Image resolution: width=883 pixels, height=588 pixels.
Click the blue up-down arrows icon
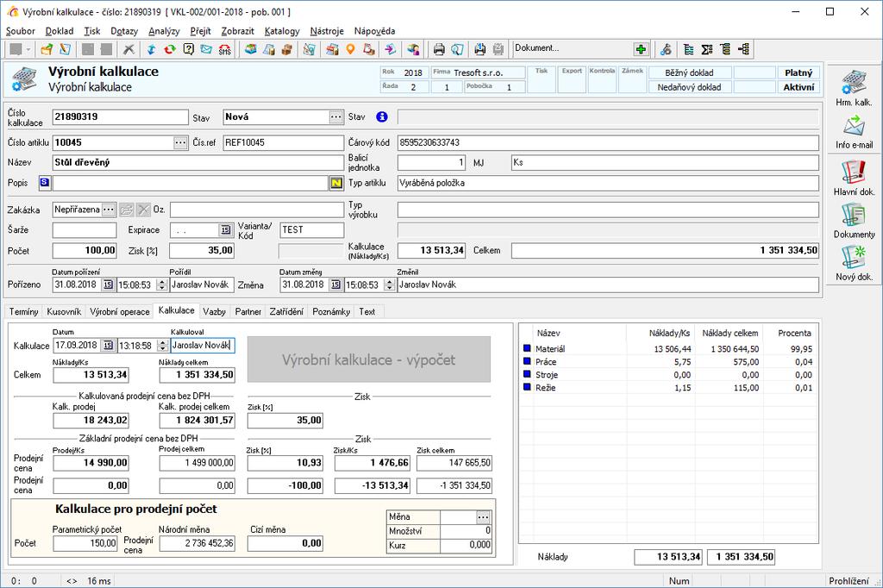point(151,49)
